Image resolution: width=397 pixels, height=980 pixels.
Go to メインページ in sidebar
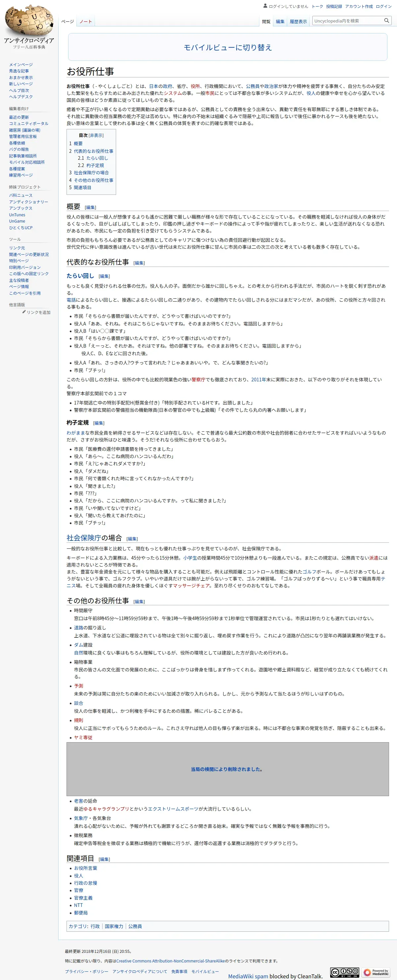(x=21, y=65)
